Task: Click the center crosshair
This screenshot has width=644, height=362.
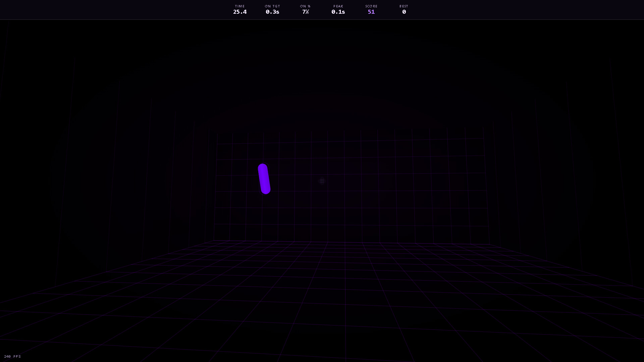Action: point(322,181)
